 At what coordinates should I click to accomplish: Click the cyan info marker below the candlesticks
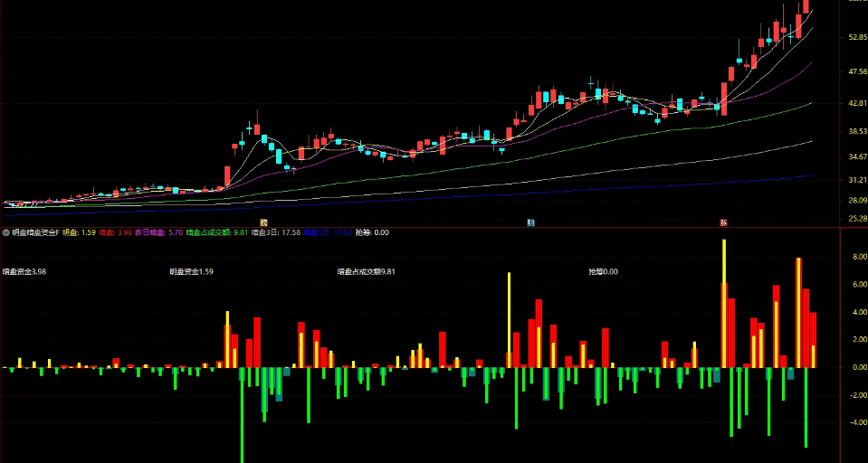[x=531, y=223]
